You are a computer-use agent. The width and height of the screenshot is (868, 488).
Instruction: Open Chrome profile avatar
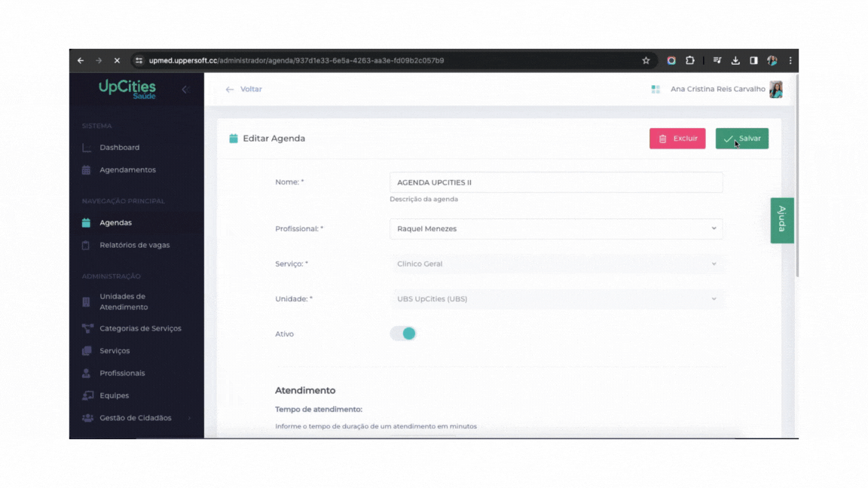772,60
